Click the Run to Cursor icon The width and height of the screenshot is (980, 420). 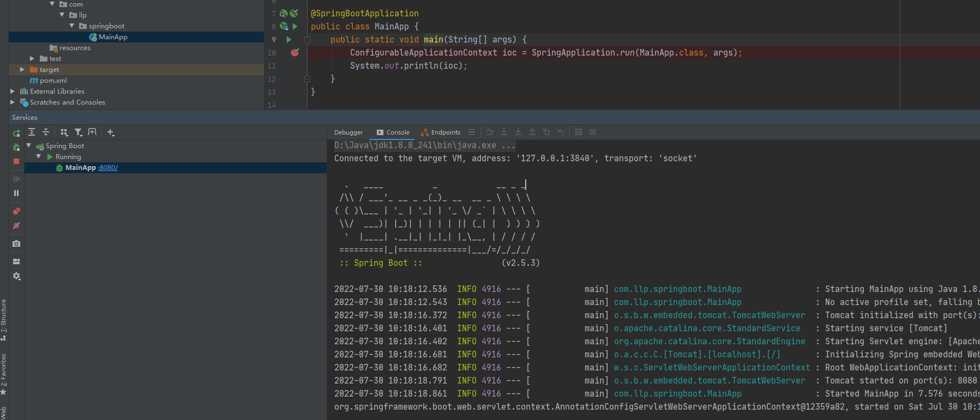point(561,132)
